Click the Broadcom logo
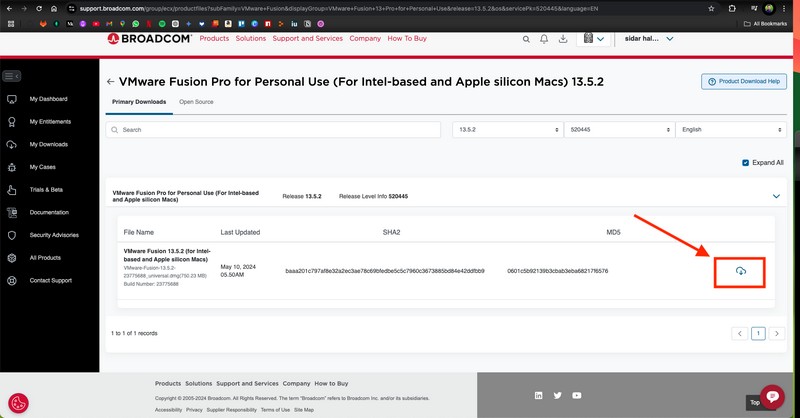 coord(149,39)
